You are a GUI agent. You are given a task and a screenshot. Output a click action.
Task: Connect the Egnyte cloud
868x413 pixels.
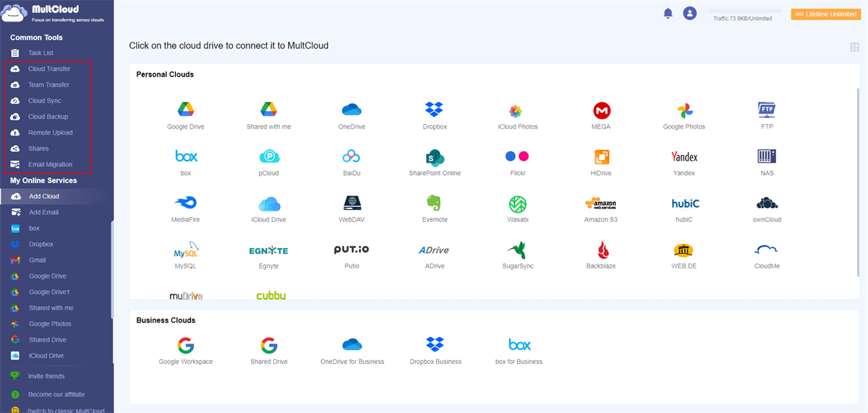pyautogui.click(x=268, y=250)
